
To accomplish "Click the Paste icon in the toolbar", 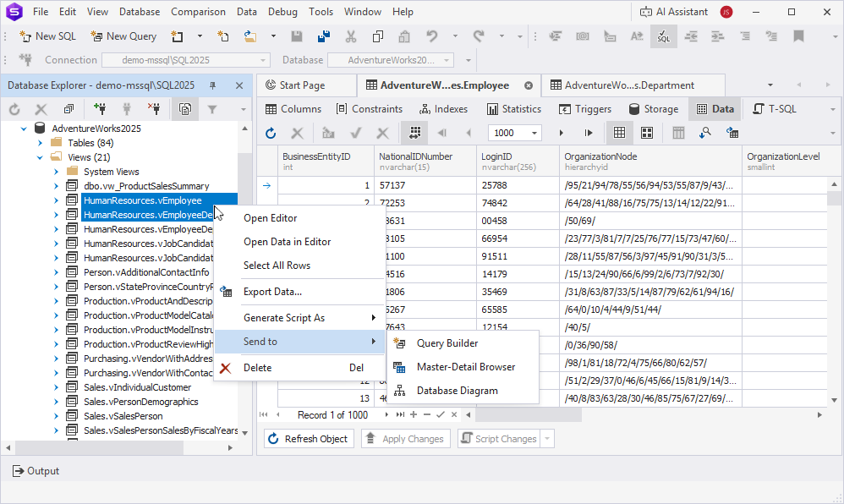I will pos(404,36).
